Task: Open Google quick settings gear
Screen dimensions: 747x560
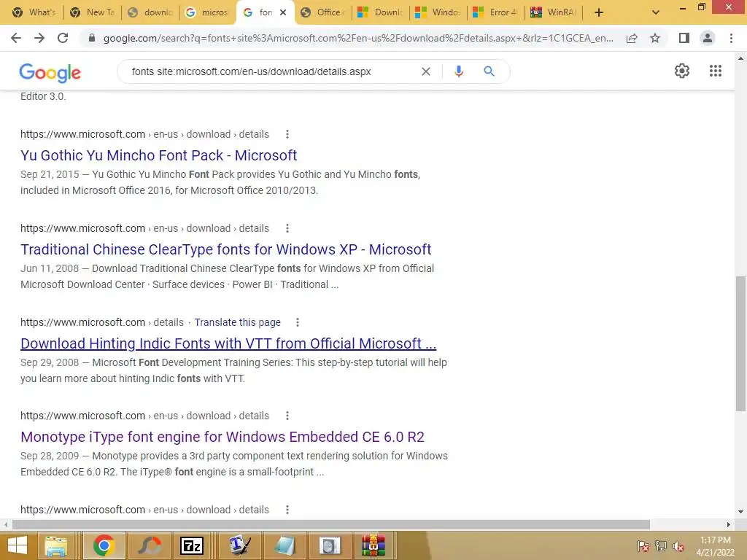Action: [x=682, y=71]
